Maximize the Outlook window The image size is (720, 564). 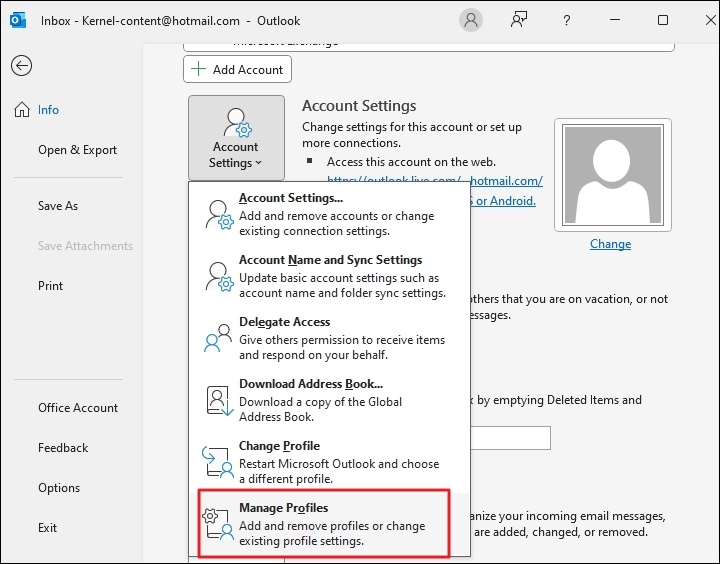point(663,20)
